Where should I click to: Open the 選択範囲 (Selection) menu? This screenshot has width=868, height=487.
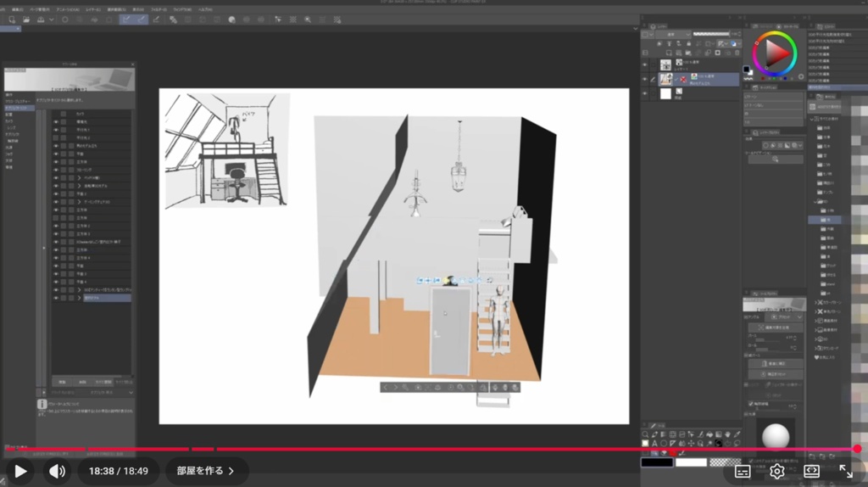116,9
